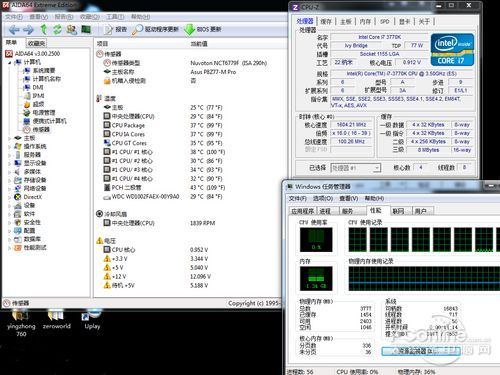Click the green up arrow icon

click(43, 29)
